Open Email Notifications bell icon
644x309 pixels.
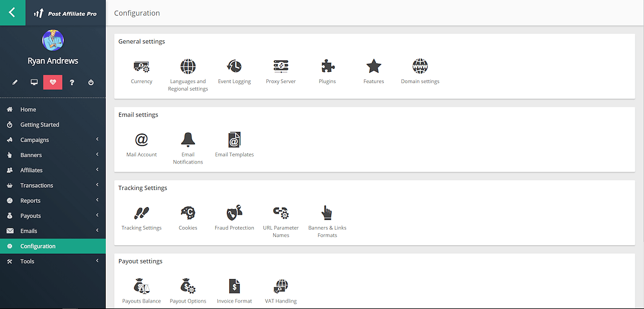tap(188, 139)
